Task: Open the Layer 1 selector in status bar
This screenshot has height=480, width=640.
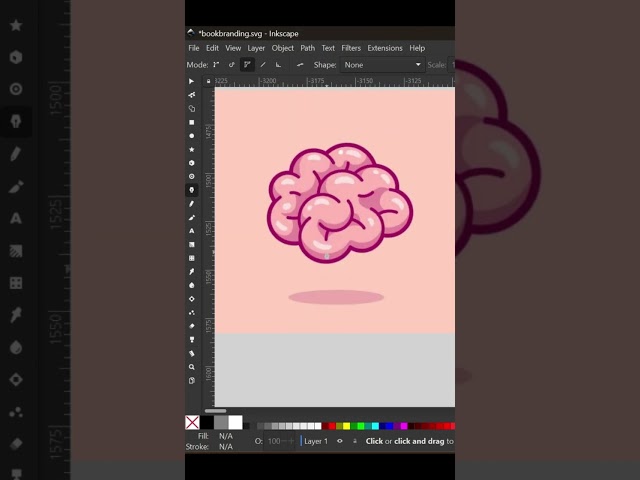Action: click(316, 441)
